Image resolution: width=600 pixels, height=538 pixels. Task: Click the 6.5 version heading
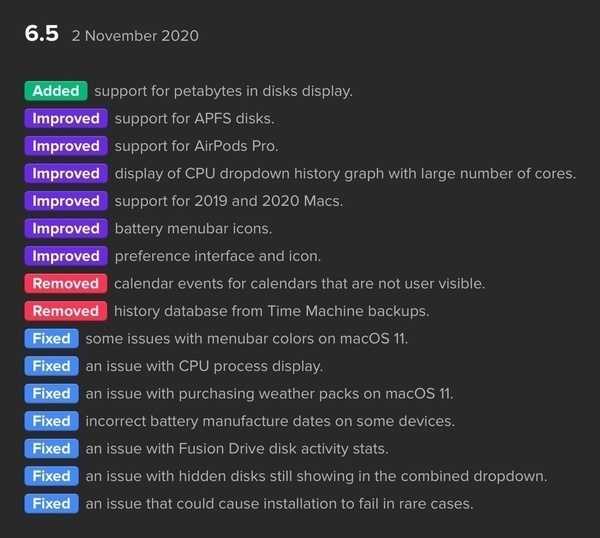[x=43, y=34]
